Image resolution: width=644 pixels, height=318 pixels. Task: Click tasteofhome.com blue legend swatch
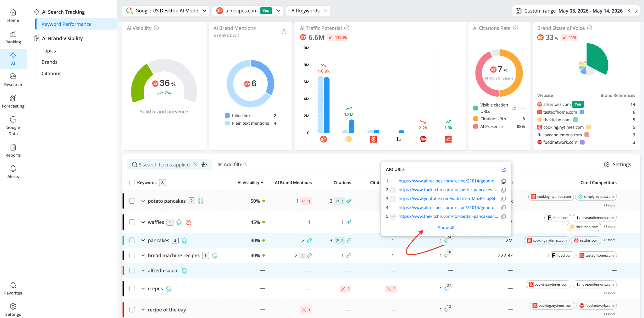(x=582, y=112)
